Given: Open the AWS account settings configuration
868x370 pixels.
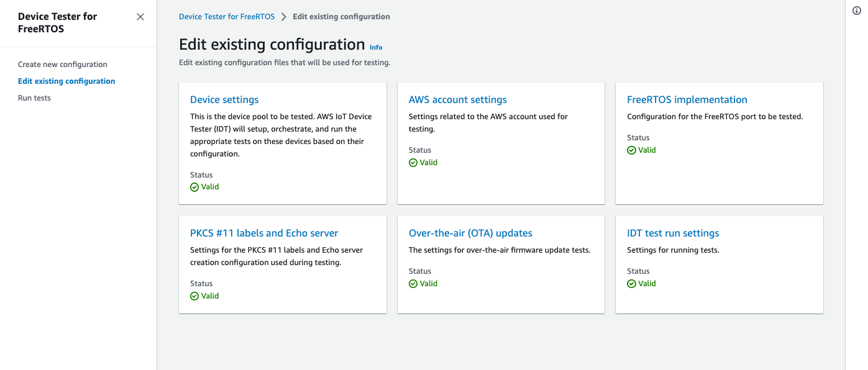Looking at the screenshot, I should pos(457,99).
